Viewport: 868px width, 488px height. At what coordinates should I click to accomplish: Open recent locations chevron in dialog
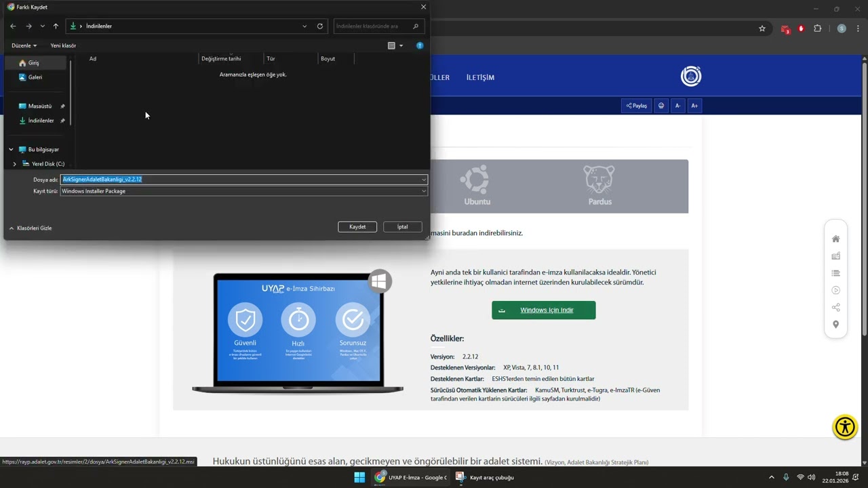[x=42, y=26]
